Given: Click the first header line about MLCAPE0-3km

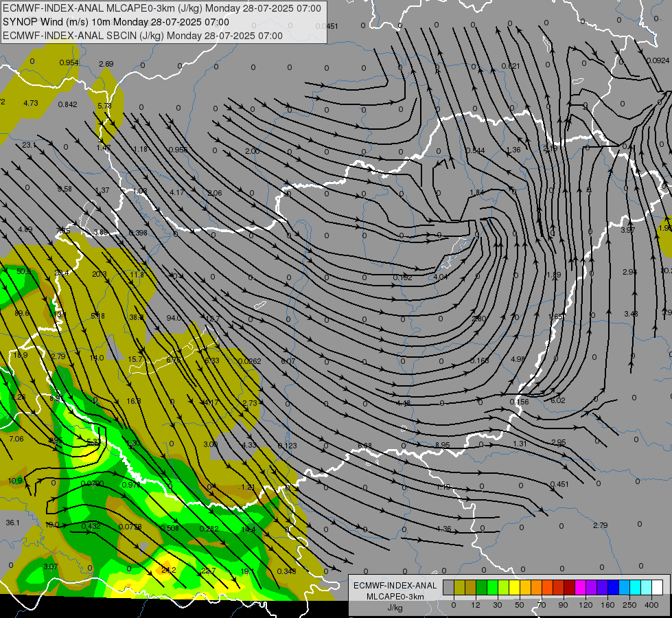Looking at the screenshot, I should tap(161, 8).
